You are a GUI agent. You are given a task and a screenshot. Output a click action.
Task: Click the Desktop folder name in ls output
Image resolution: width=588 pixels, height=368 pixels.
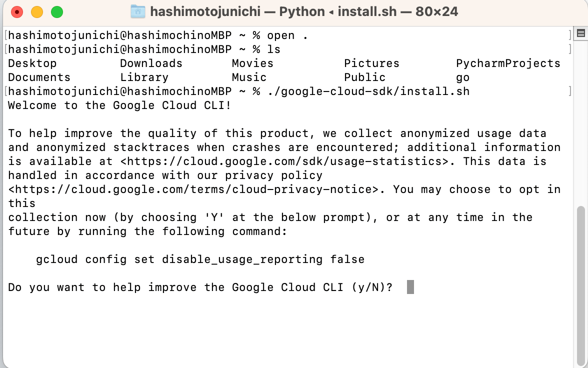coord(32,63)
